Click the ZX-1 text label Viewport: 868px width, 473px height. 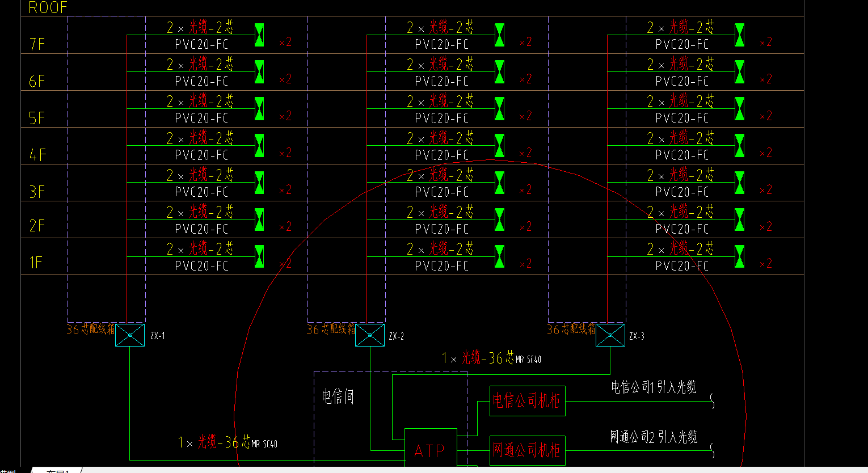pos(158,336)
